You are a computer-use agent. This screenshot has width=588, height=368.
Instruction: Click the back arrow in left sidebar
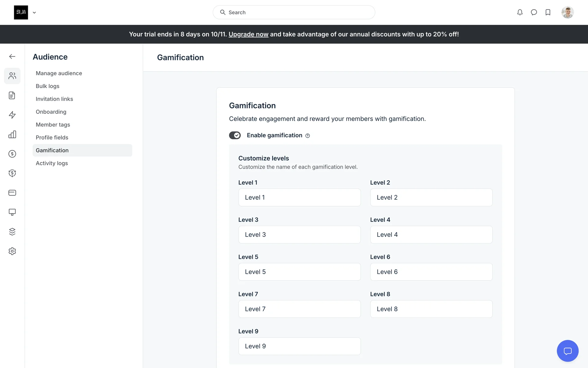[12, 56]
